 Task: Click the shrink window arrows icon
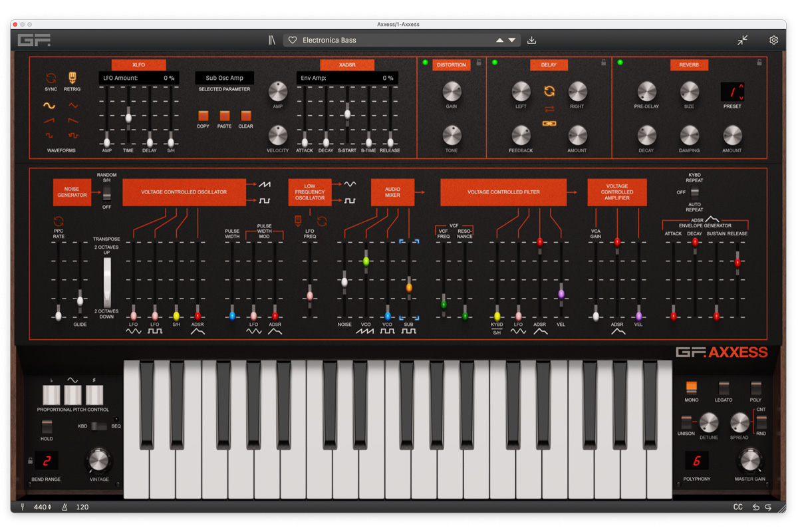click(743, 40)
